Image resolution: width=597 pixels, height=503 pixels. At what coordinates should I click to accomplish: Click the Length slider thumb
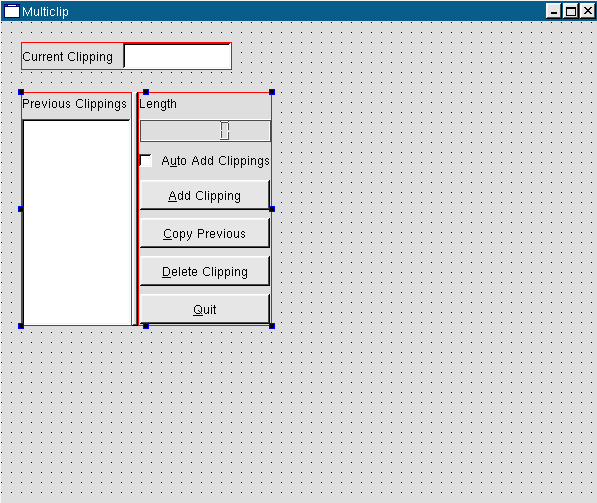(x=225, y=131)
